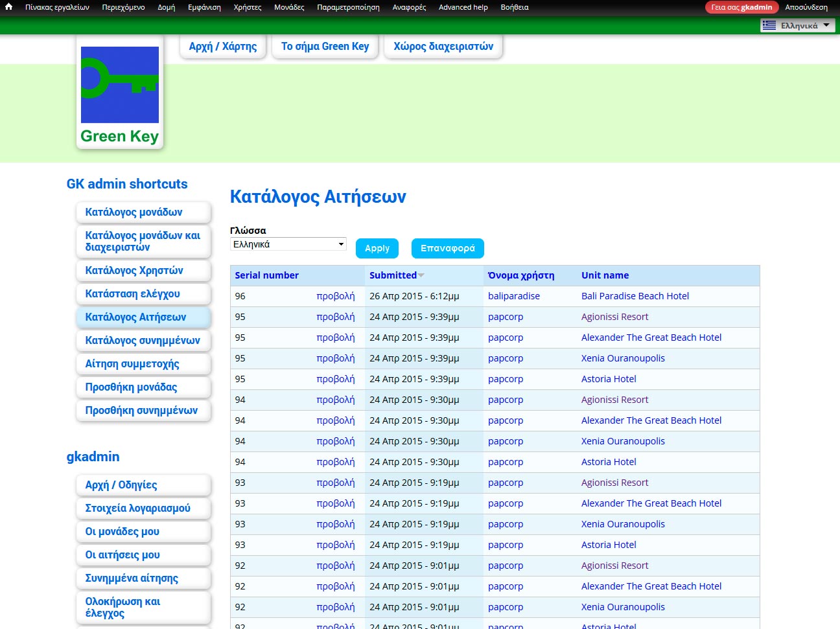Click the Επαναφορά reset button
This screenshot has height=629, width=840.
pos(447,248)
